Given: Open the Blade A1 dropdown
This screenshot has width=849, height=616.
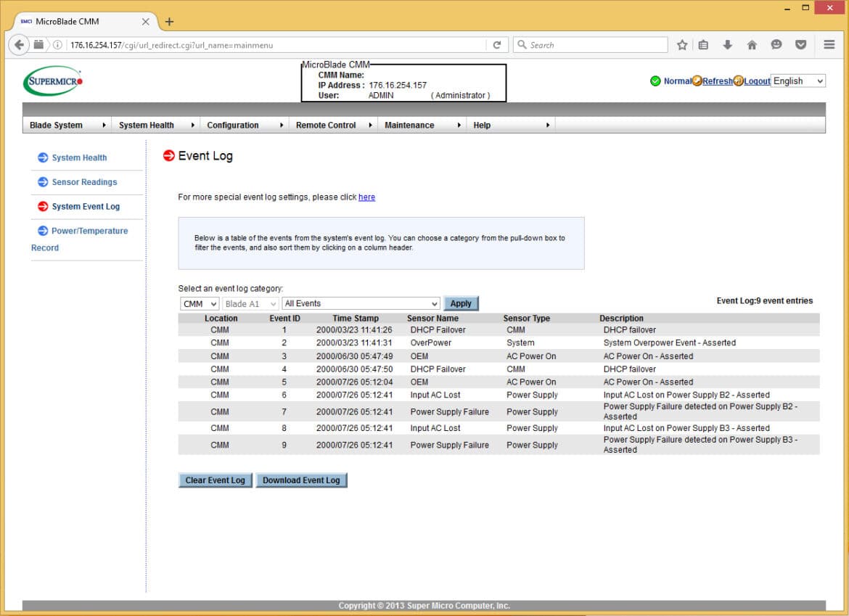Looking at the screenshot, I should click(x=250, y=304).
